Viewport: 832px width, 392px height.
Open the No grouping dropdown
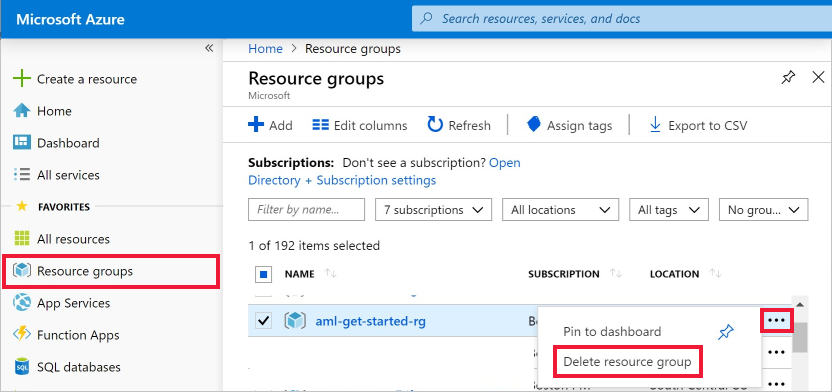764,210
